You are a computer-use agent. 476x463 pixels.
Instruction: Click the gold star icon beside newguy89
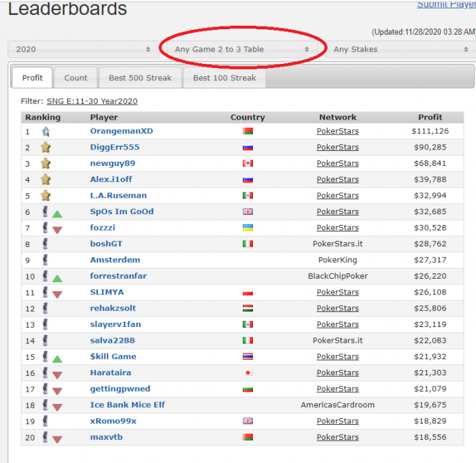[x=46, y=164]
